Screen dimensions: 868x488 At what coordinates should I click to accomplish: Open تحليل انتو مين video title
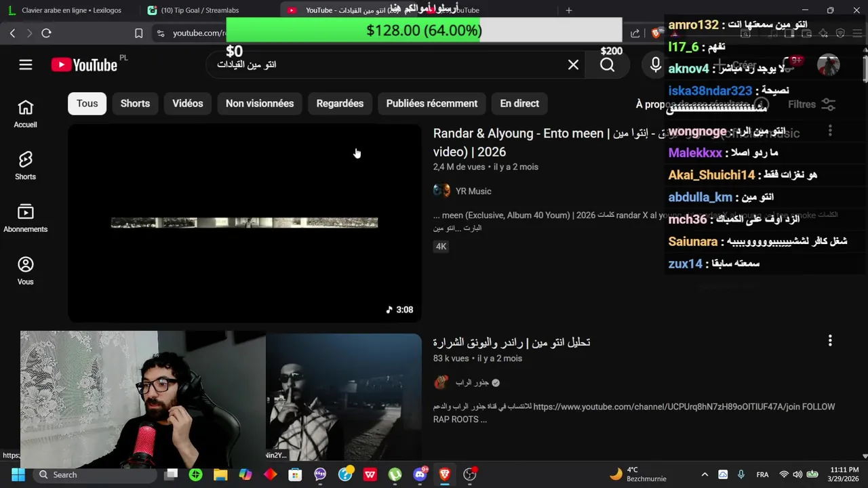coord(512,342)
